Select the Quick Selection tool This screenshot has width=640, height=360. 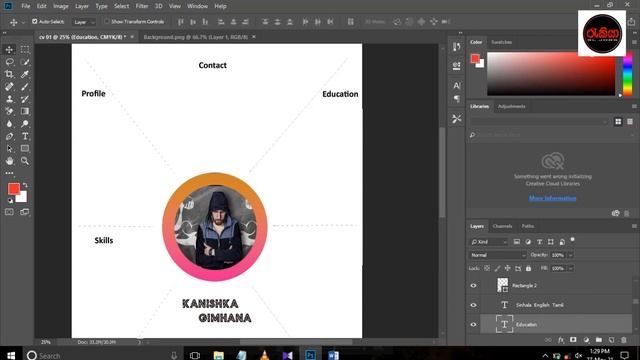point(25,62)
